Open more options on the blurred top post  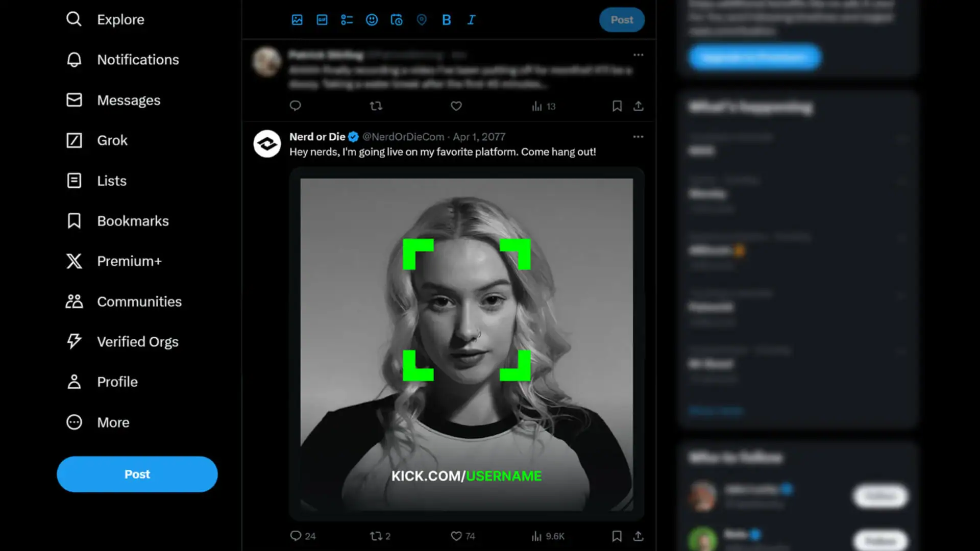(638, 55)
